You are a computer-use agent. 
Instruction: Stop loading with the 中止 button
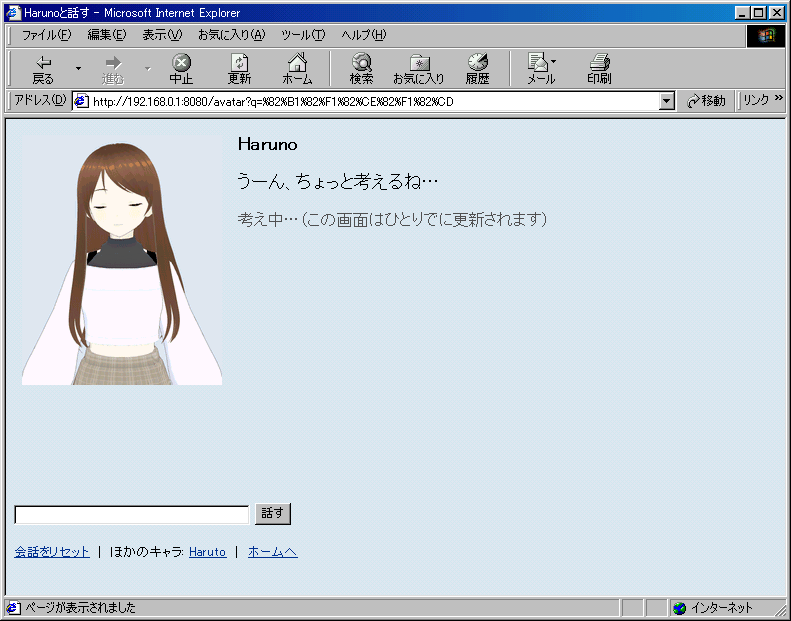(181, 69)
